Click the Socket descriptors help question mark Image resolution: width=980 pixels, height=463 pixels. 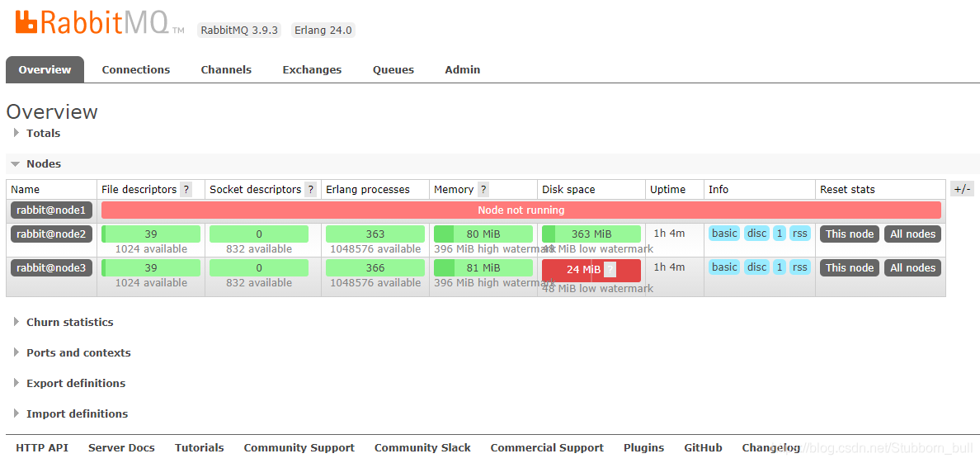click(x=311, y=190)
